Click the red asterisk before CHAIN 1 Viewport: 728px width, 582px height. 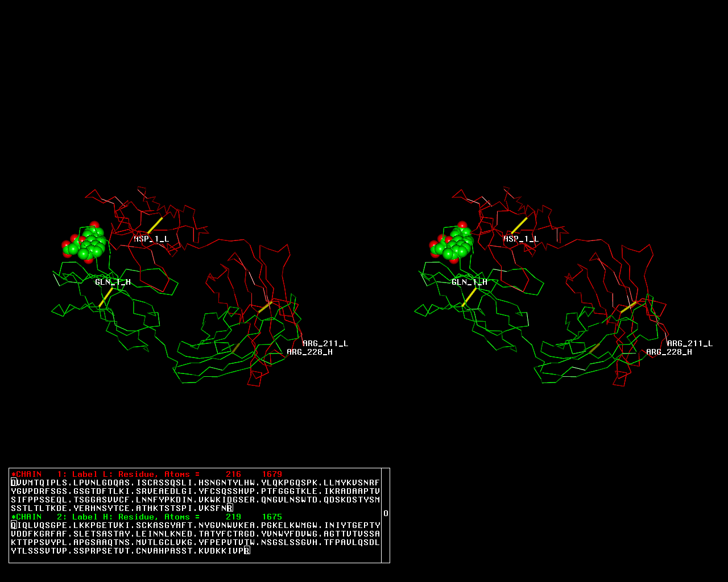point(13,474)
